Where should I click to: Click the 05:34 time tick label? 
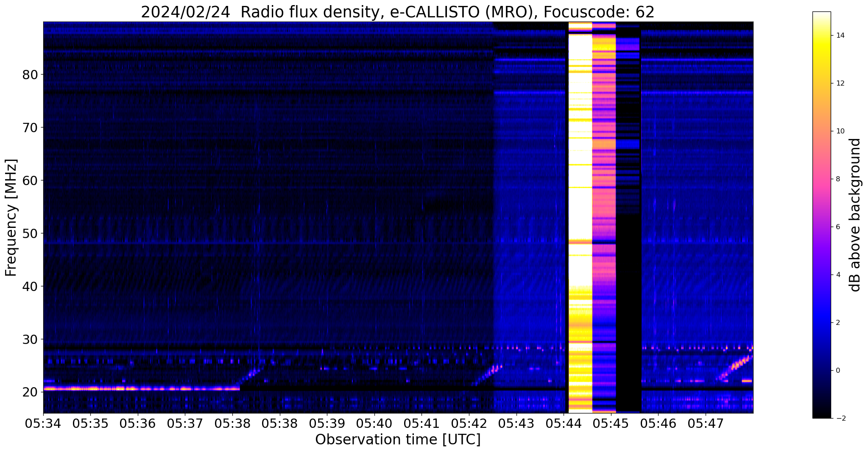43,423
